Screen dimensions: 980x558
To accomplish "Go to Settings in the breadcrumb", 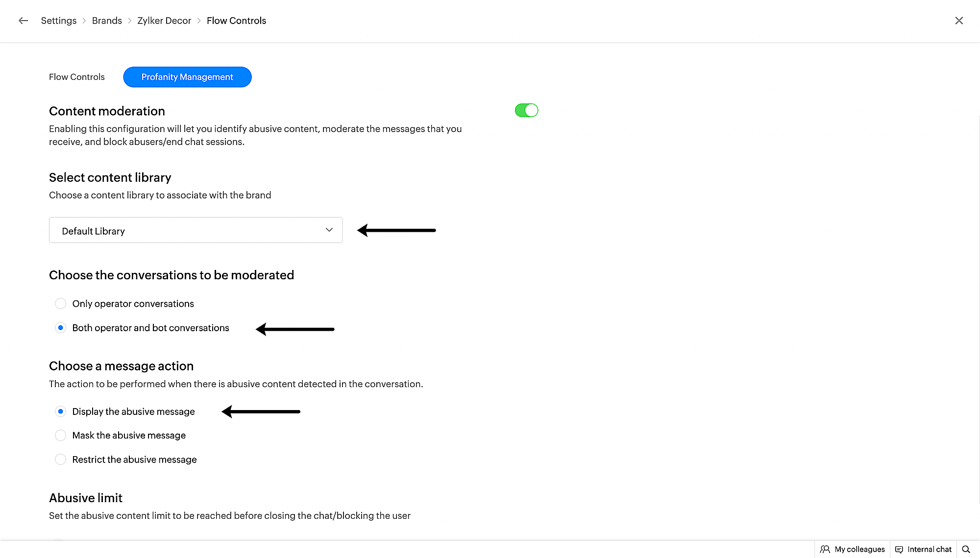I will tap(59, 21).
